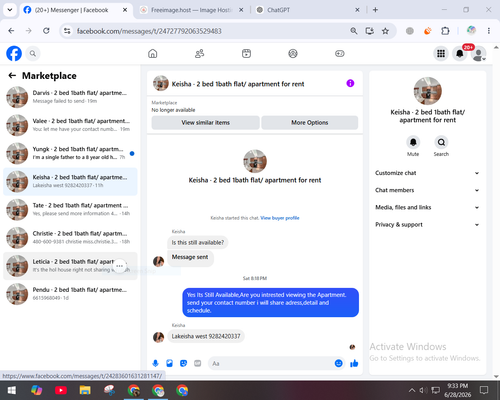Click the address bar URL

[x=149, y=31]
